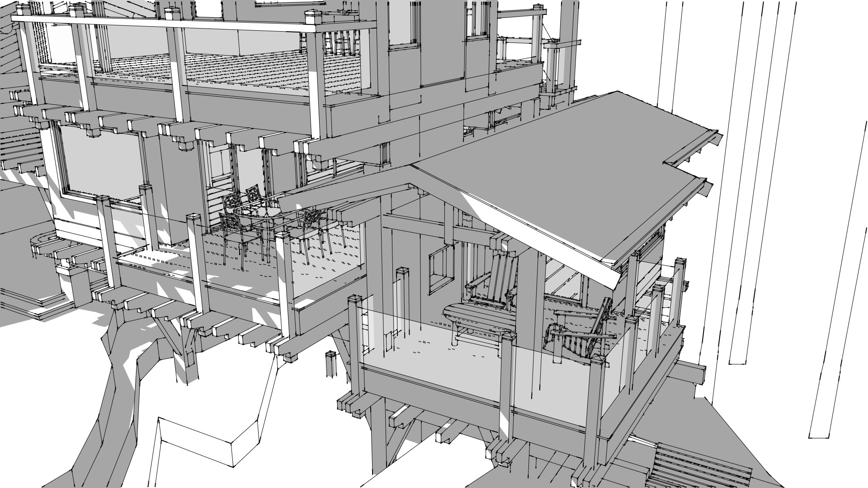Select the short freestanding post below the decks
Viewport: 868px width, 488px height.
(x=331, y=364)
